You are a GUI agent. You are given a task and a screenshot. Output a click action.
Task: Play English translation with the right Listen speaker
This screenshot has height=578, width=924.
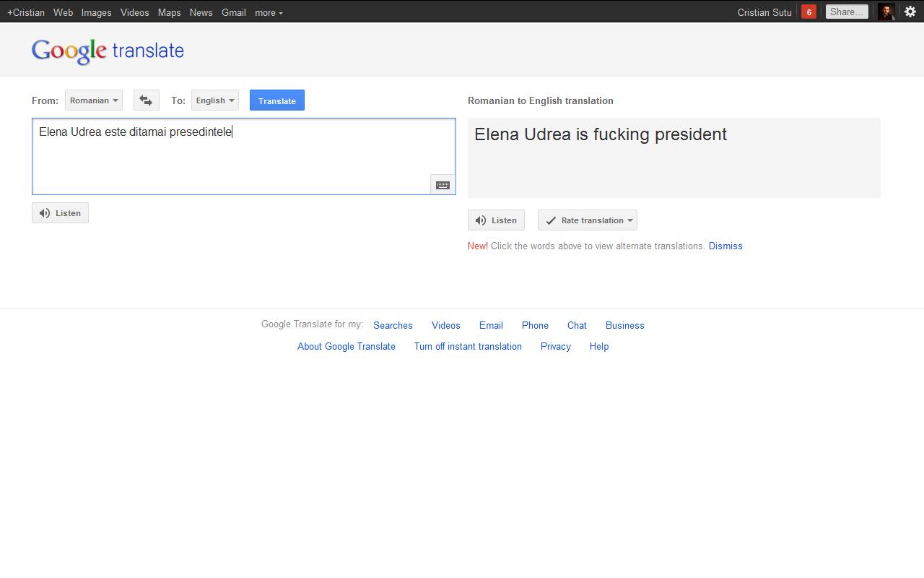coord(496,220)
